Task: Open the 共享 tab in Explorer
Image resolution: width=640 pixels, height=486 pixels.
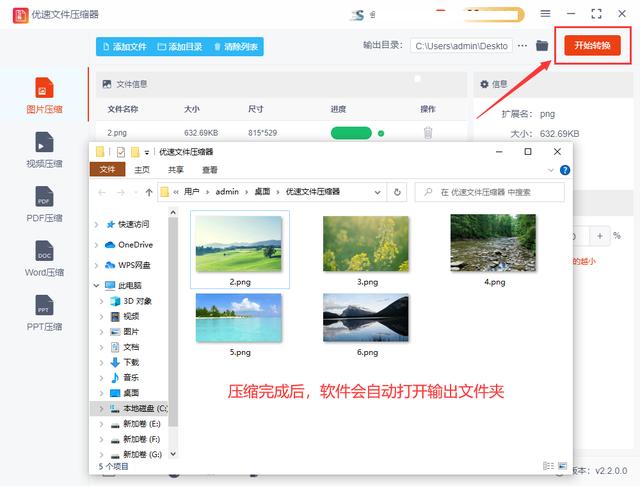Action: point(176,170)
